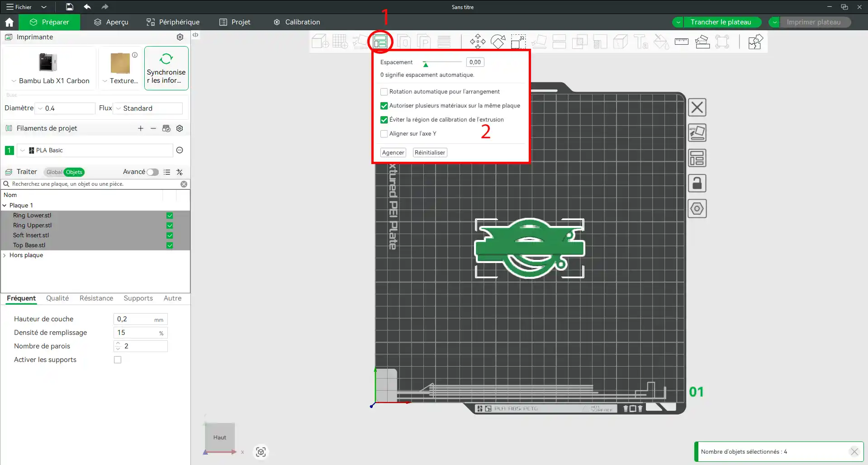
Task: Click the lock plate icon
Action: pos(697,183)
